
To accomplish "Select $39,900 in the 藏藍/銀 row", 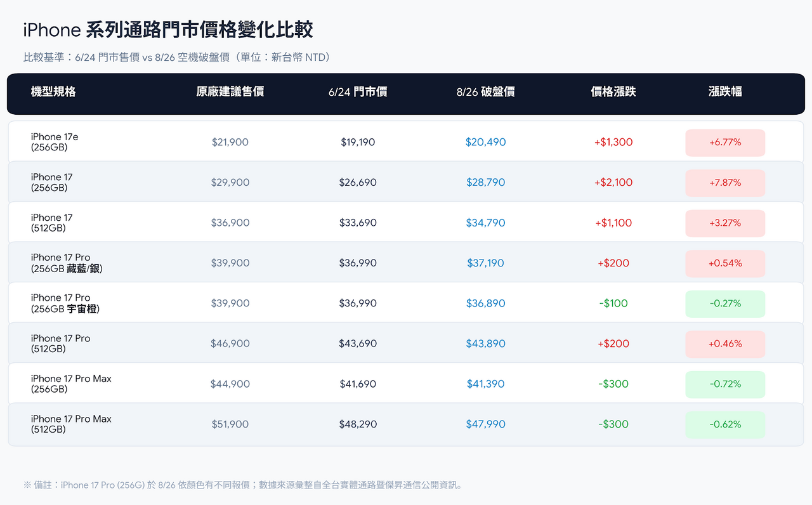I will 230,263.
